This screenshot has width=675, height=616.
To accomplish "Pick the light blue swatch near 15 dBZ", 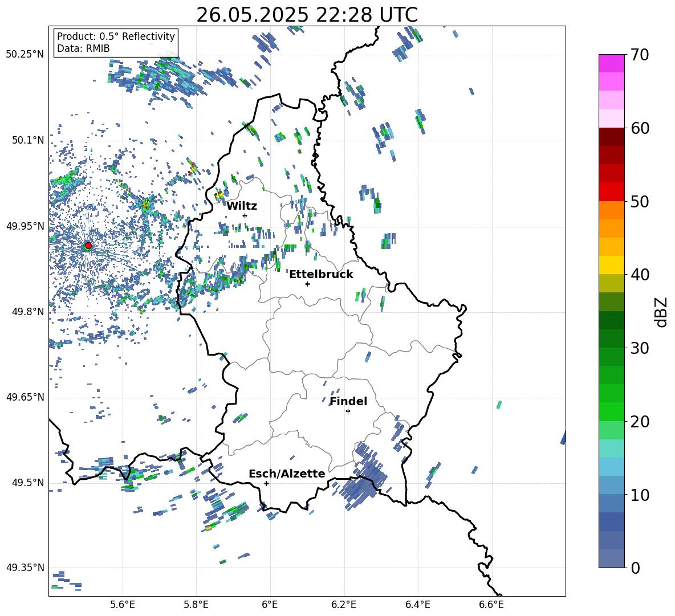I will [x=611, y=467].
